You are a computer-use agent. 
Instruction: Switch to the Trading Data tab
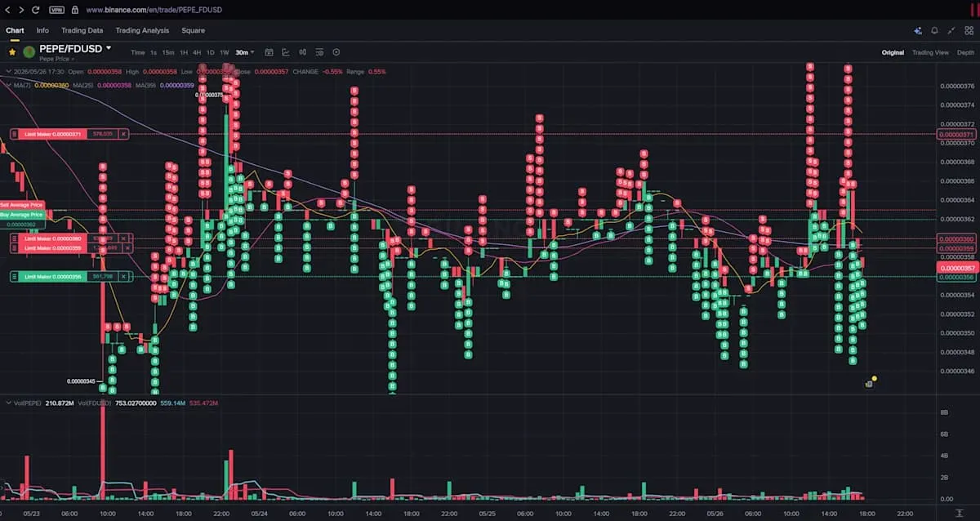point(82,30)
